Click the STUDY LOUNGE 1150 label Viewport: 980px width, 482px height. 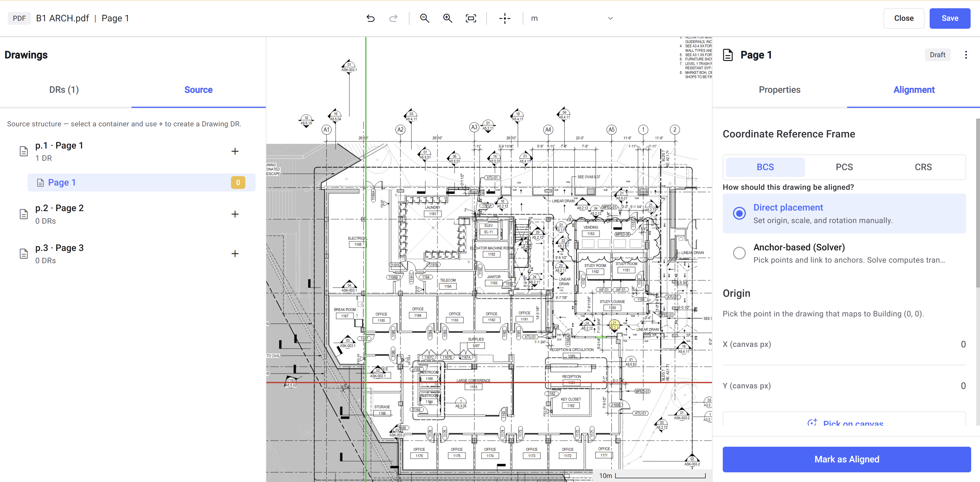pyautogui.click(x=612, y=304)
